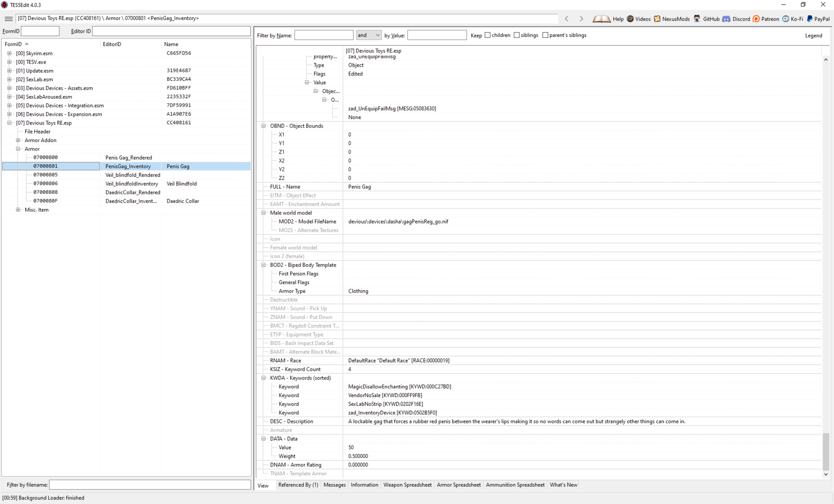Go forward with the right arrow

(581, 19)
